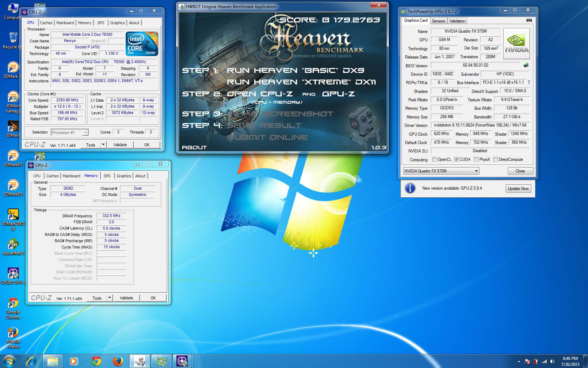Click the network signal tray icon
588x368 pixels.
coord(544,361)
